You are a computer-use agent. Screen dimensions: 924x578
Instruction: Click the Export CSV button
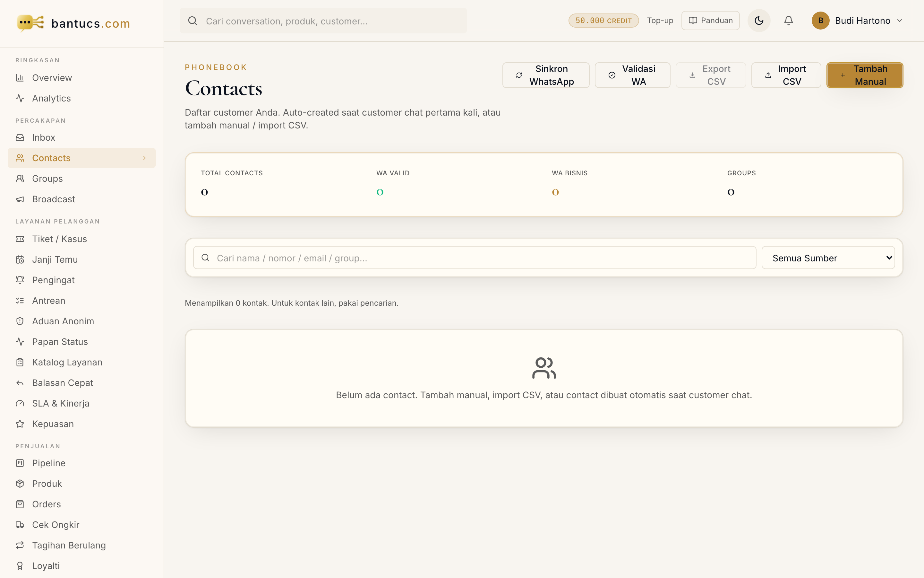(711, 75)
